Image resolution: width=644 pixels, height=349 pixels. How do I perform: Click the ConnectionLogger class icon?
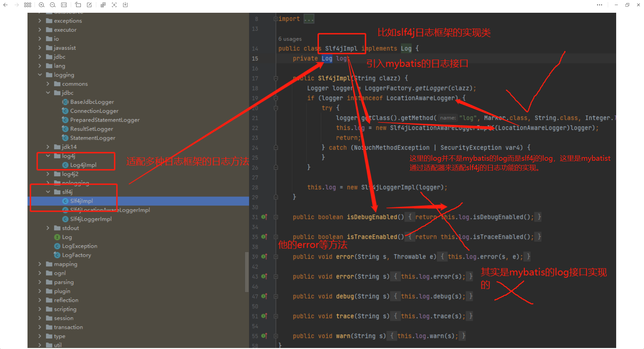click(65, 111)
